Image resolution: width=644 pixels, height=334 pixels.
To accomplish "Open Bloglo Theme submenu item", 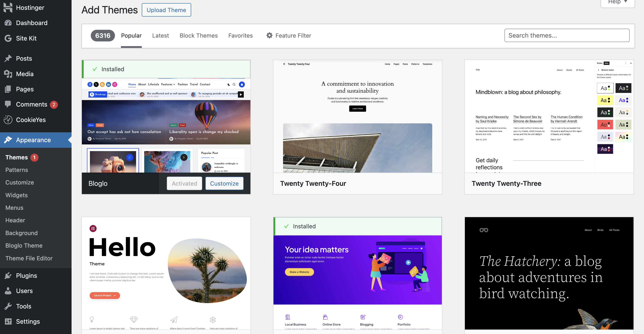I will coord(24,245).
